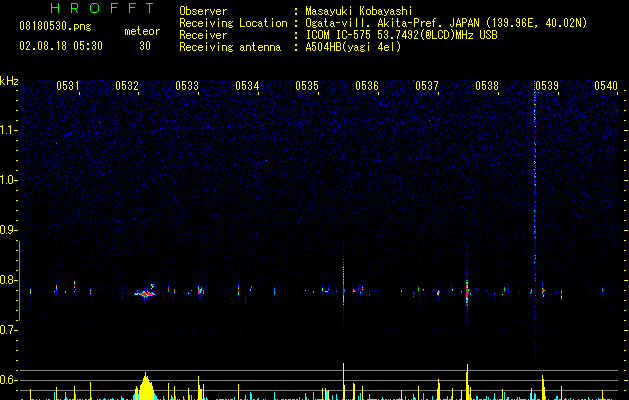This screenshot has height=400, width=629.
Task: Click the meteor label
Action: pyautogui.click(x=142, y=31)
